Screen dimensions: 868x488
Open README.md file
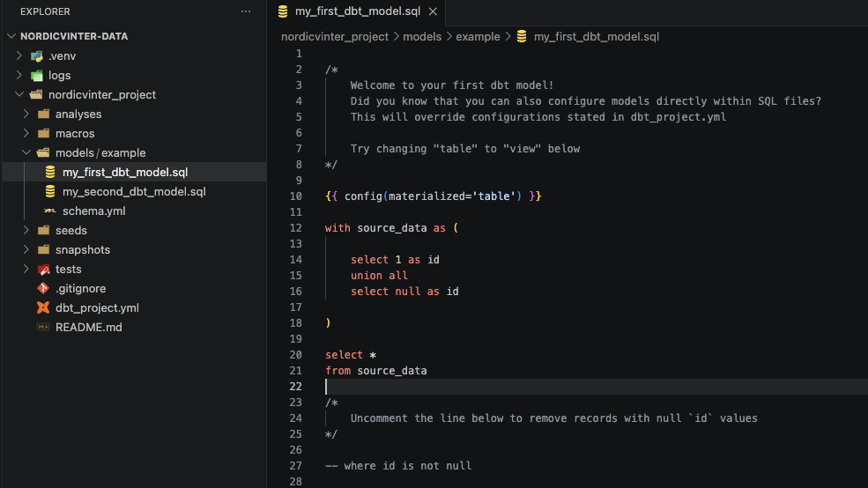(89, 327)
